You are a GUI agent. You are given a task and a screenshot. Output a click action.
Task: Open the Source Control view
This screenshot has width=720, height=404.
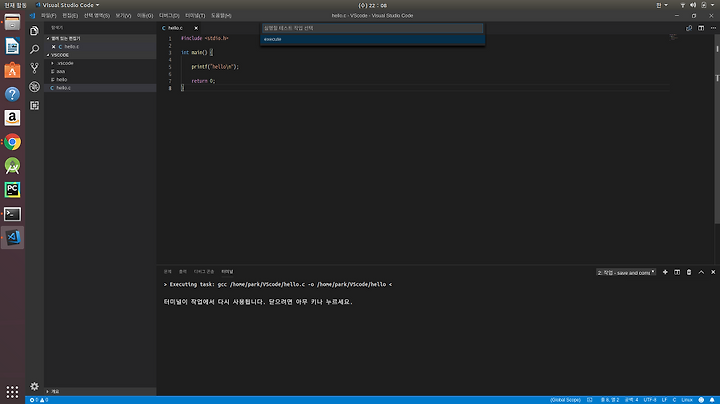coord(34,68)
